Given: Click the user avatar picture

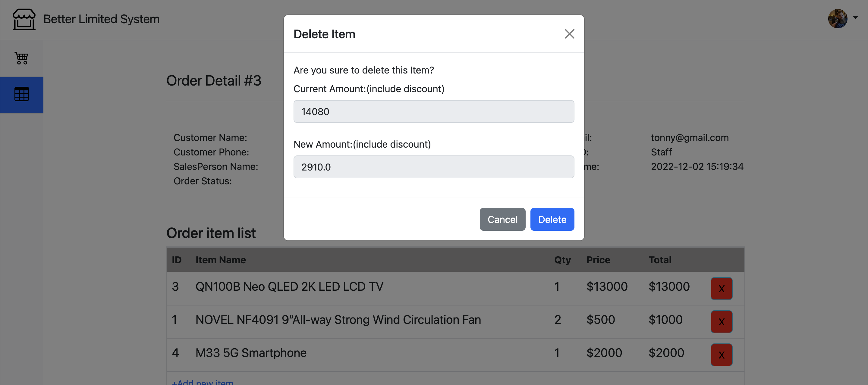Looking at the screenshot, I should point(838,19).
